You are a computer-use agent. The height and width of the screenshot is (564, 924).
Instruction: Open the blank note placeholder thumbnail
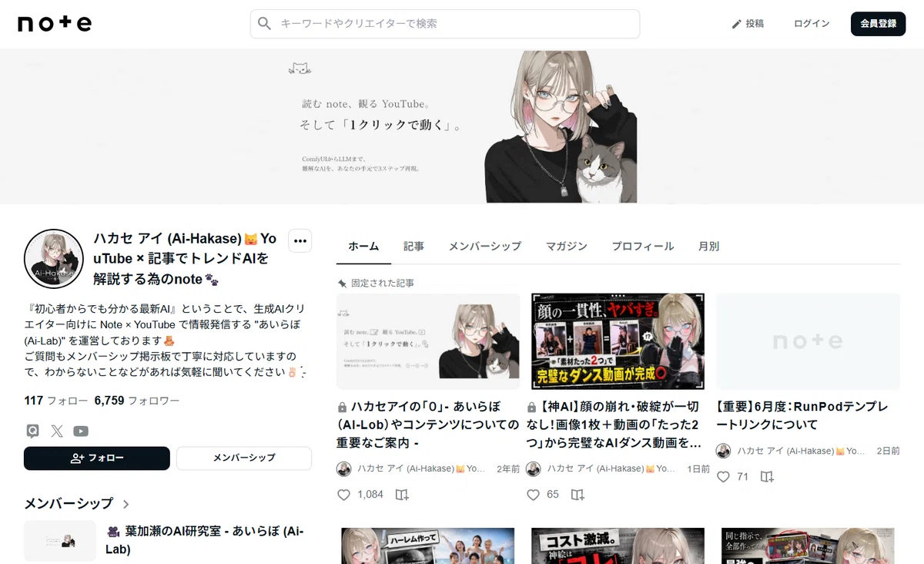coord(808,341)
